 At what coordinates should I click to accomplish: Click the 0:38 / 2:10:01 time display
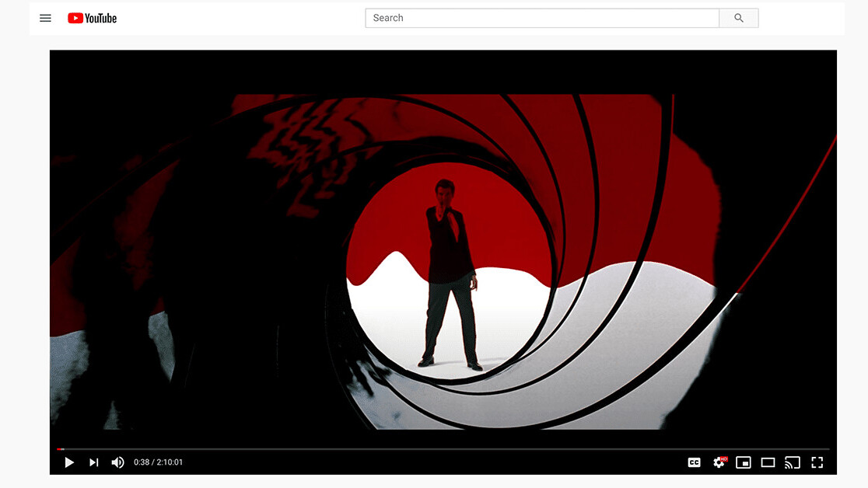(x=158, y=462)
